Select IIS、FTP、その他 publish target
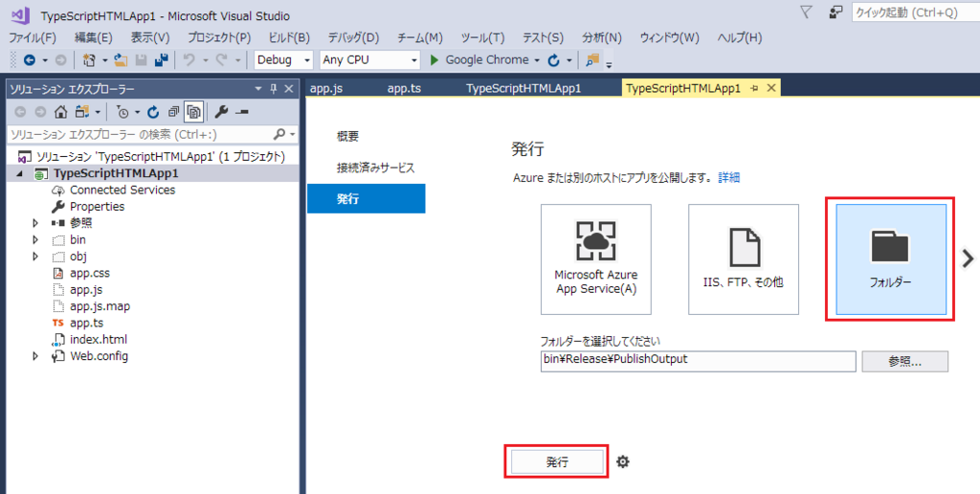Screen dimensions: 980x494 coord(743,258)
